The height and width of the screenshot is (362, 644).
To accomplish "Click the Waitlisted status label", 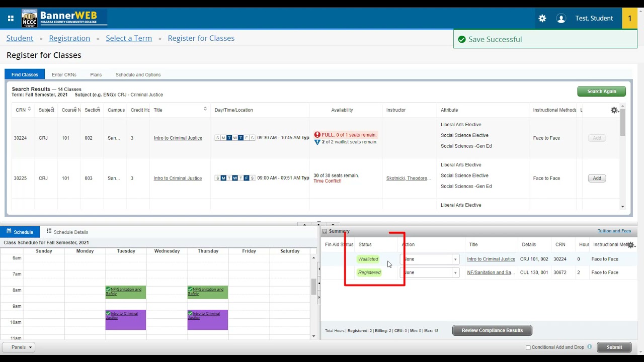I will (x=368, y=259).
